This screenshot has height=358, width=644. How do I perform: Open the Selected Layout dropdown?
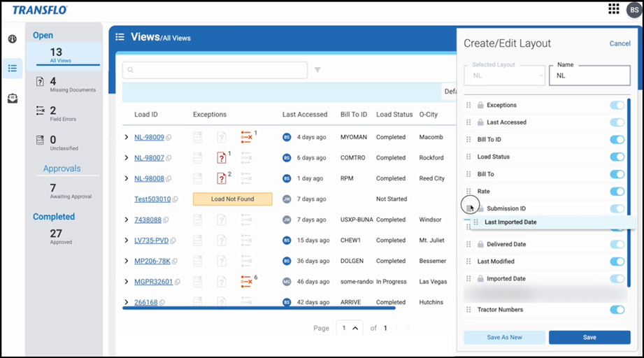[x=504, y=76]
